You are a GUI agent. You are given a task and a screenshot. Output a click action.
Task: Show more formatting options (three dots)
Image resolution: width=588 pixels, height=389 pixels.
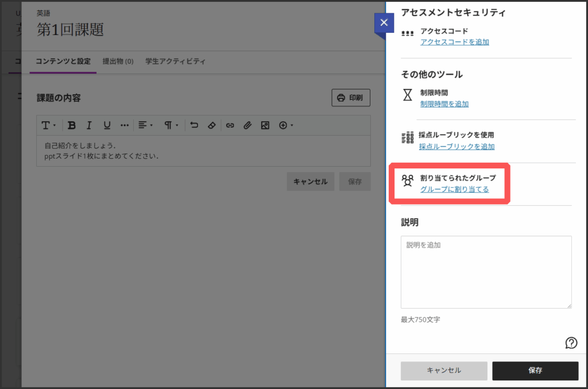[x=125, y=125]
